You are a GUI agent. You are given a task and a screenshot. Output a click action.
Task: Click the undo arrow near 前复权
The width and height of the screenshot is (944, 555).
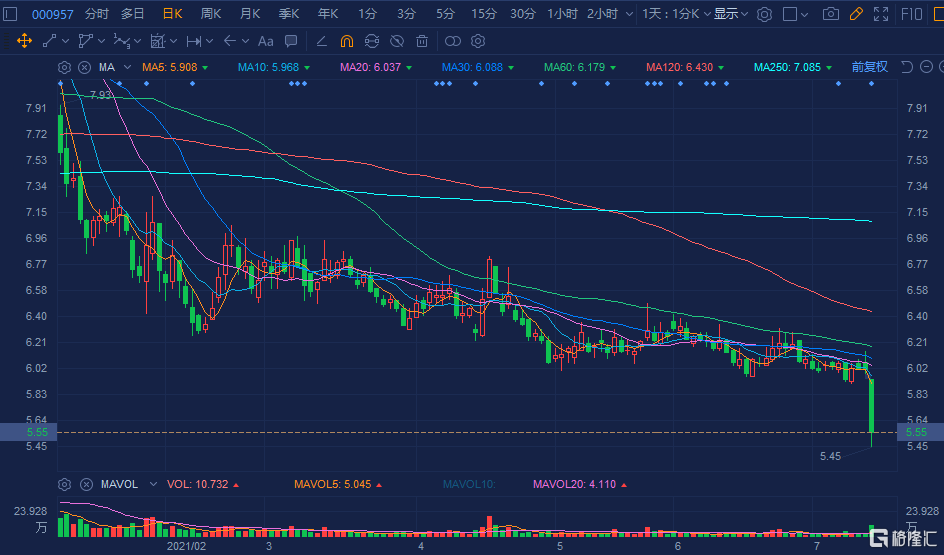[907, 67]
